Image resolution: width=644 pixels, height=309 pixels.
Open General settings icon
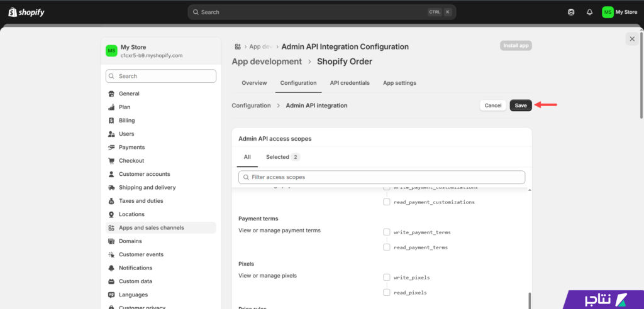tap(111, 94)
